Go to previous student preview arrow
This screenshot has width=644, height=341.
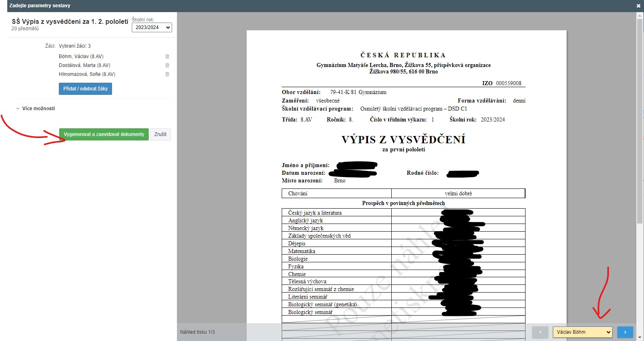[540, 332]
